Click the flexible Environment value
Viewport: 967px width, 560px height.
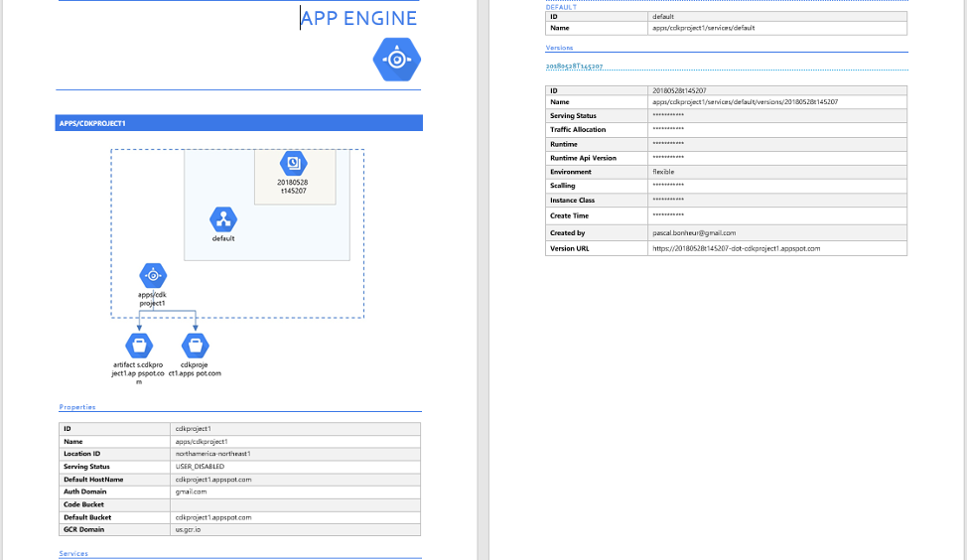coord(663,172)
